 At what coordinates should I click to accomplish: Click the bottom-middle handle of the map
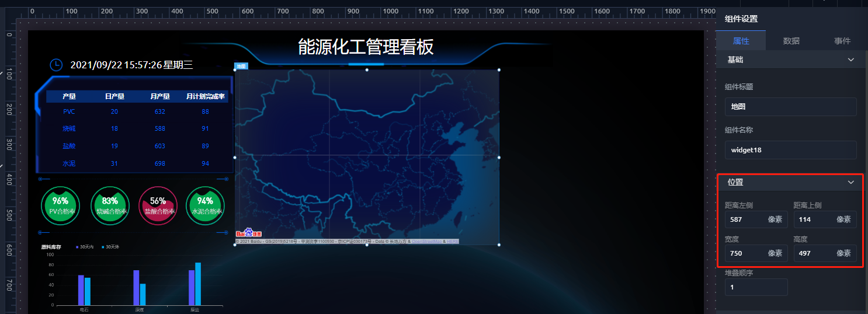(x=367, y=245)
